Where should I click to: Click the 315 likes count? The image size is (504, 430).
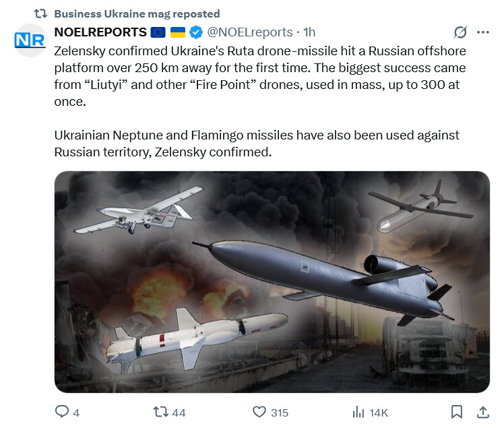[279, 412]
